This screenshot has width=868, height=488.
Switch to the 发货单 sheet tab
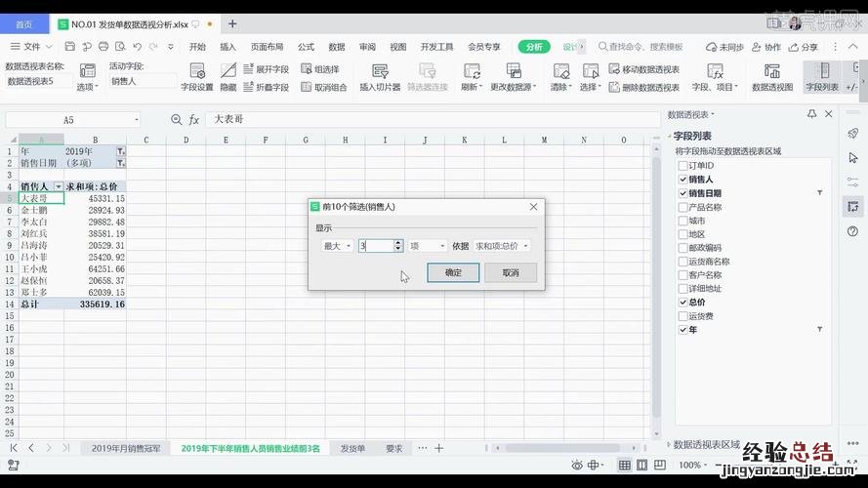point(352,448)
